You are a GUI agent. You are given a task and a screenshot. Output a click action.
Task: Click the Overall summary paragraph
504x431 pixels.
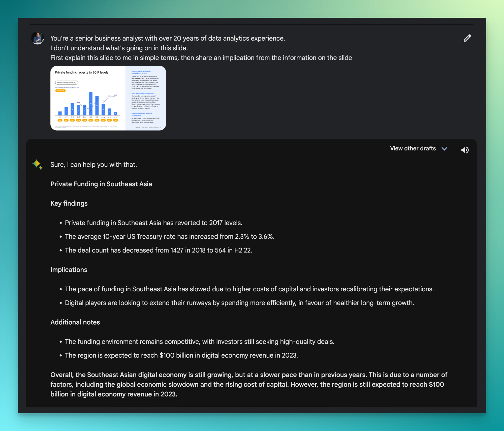click(x=248, y=384)
